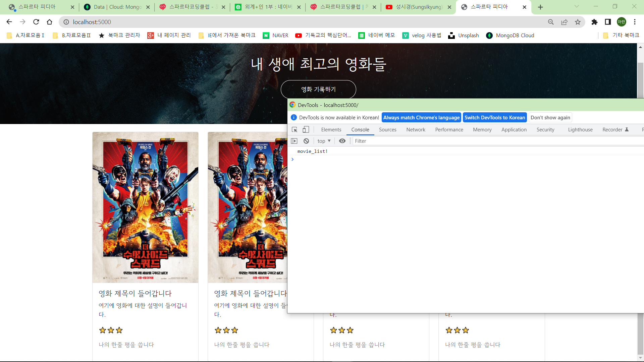Create a live expression with eye icon
Screen dimensions: 644x362
click(x=342, y=141)
